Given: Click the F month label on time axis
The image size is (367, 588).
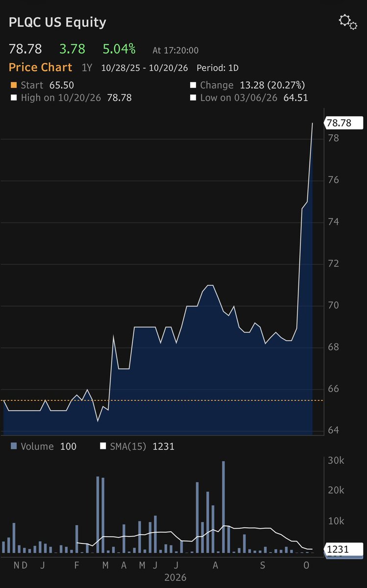Looking at the screenshot, I should pos(76,565).
